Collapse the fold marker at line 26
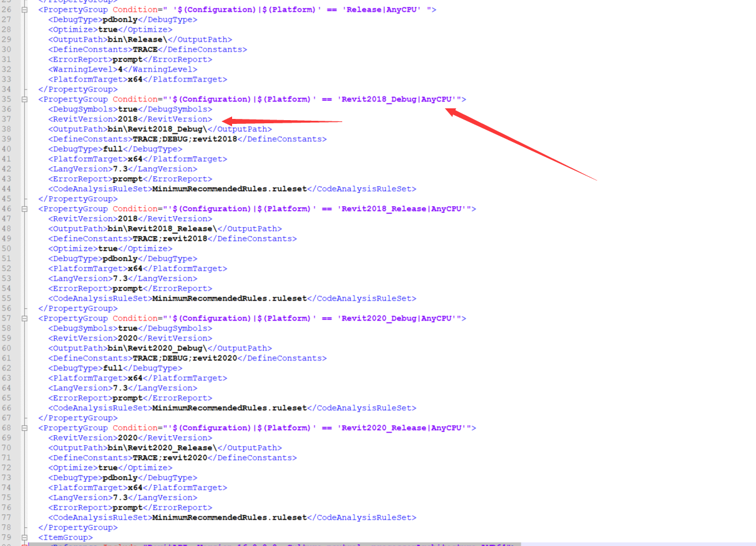 (x=24, y=10)
